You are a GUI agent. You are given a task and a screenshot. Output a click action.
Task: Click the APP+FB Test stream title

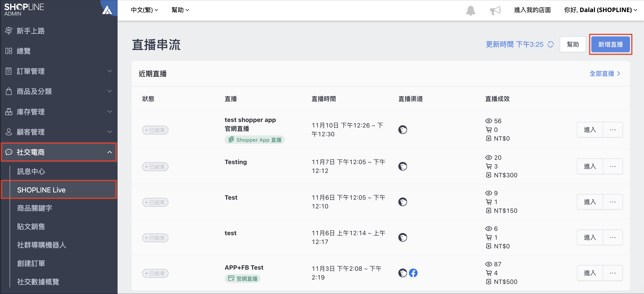point(244,267)
